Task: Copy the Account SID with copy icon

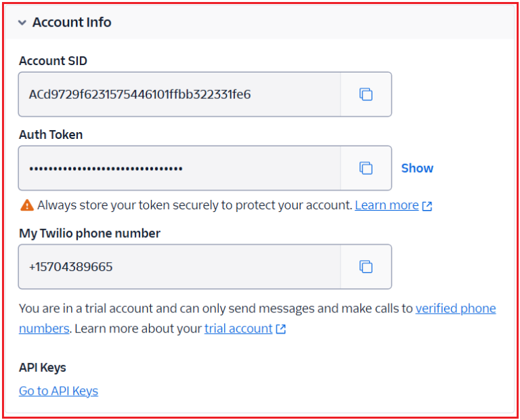Action: (366, 94)
